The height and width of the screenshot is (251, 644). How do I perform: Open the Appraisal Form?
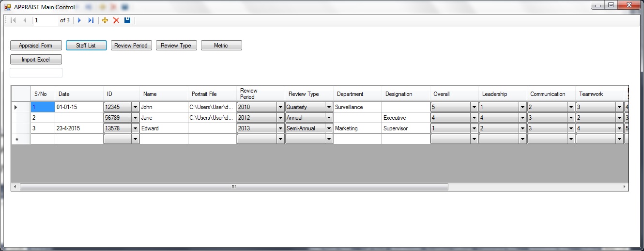point(36,46)
